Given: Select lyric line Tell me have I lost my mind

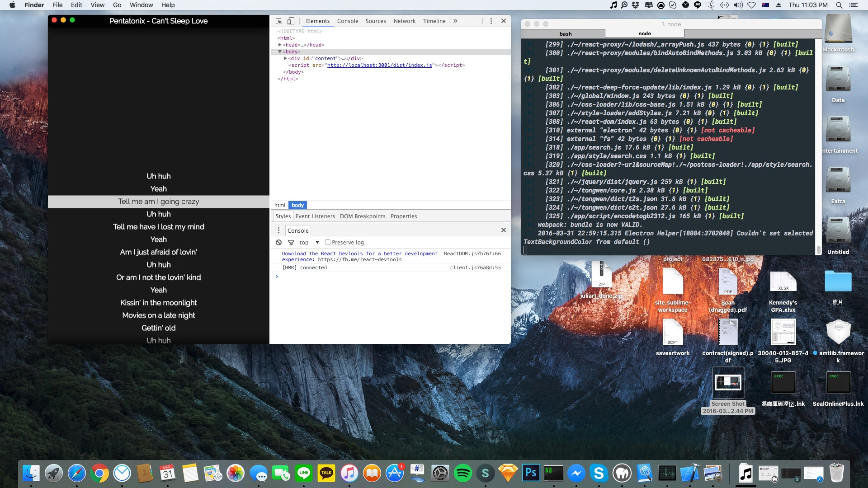Looking at the screenshot, I should click(158, 227).
